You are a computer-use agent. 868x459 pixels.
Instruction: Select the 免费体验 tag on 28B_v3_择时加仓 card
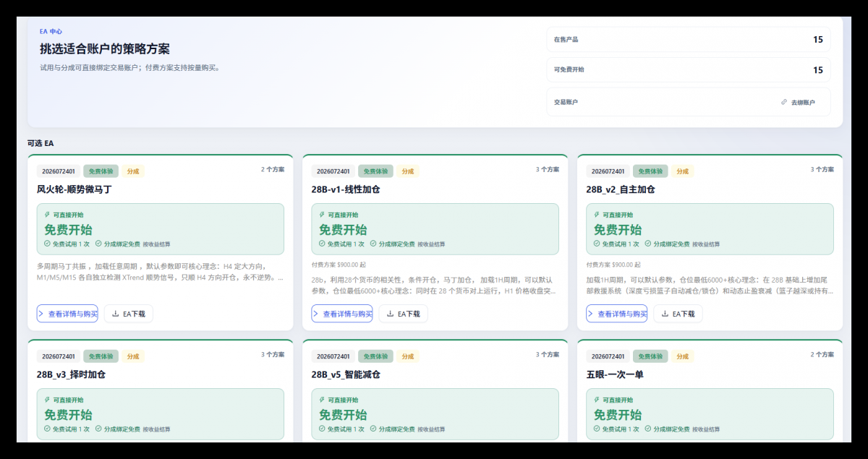[x=100, y=356]
